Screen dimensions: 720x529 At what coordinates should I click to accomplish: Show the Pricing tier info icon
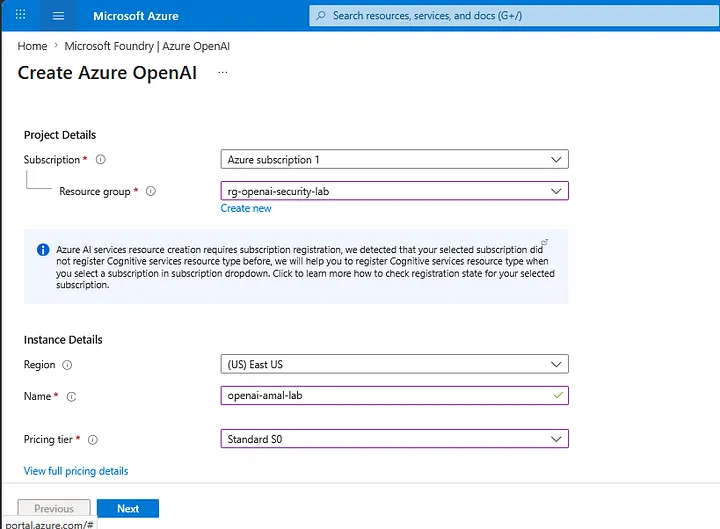[x=93, y=440]
